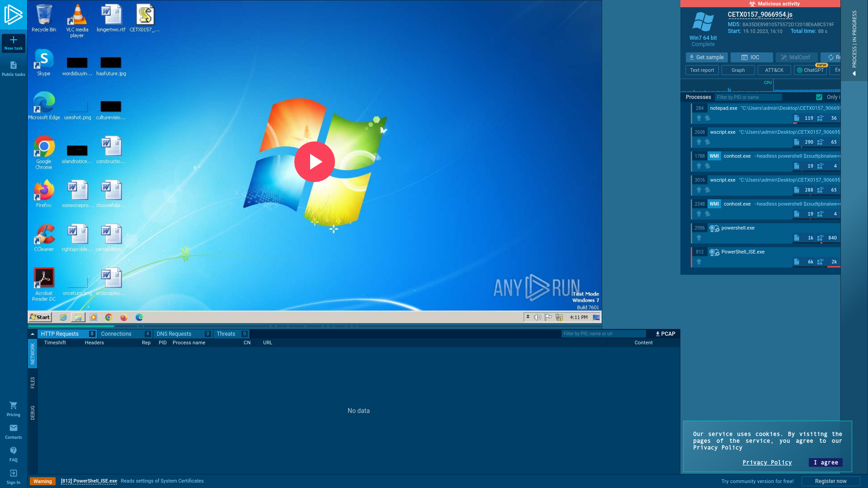
Task: Click the Windows Start taskbar button
Action: [x=39, y=317]
